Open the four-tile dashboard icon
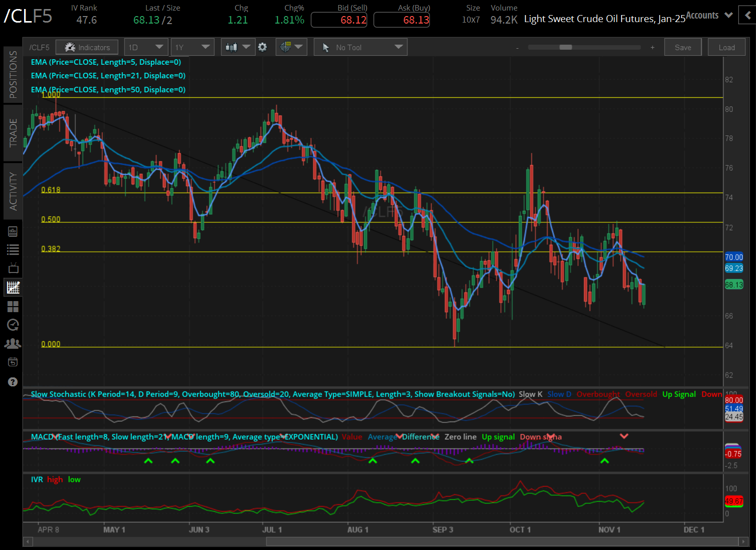The image size is (756, 550). coord(13,306)
